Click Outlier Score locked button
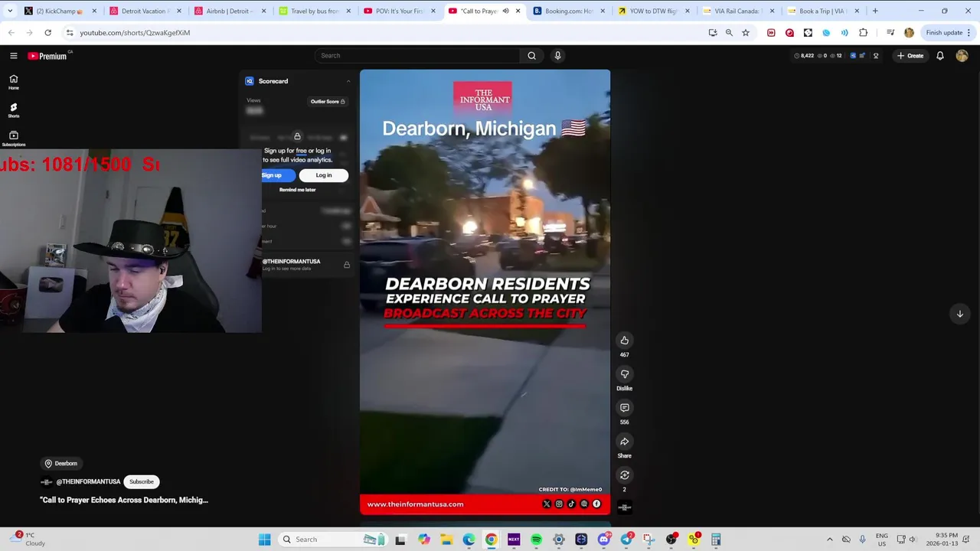The width and height of the screenshot is (980, 551). tap(328, 102)
